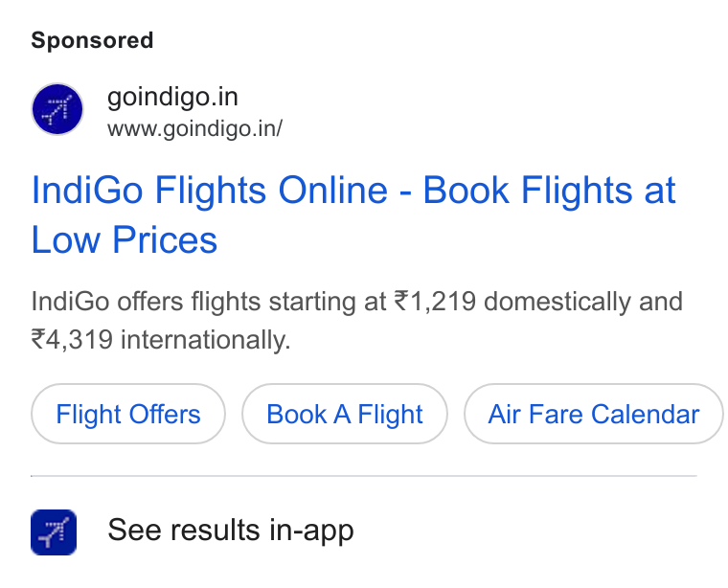Click the dotted plane graphic in the app icon
Screen dimensions: 728x588
coord(54,532)
